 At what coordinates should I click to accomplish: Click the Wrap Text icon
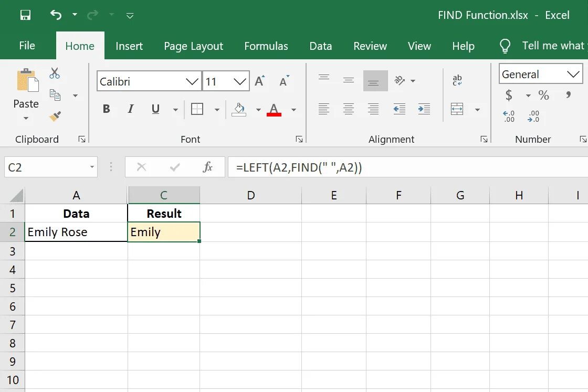(457, 80)
